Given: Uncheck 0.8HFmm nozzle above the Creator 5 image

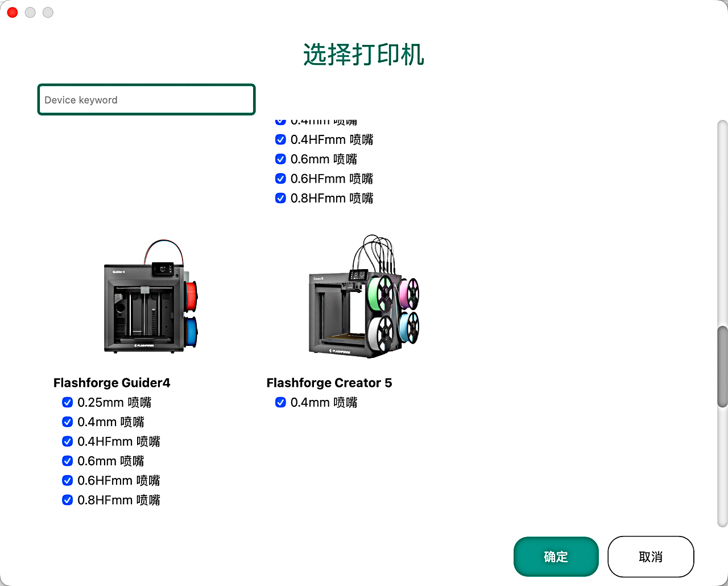Looking at the screenshot, I should click(x=280, y=198).
